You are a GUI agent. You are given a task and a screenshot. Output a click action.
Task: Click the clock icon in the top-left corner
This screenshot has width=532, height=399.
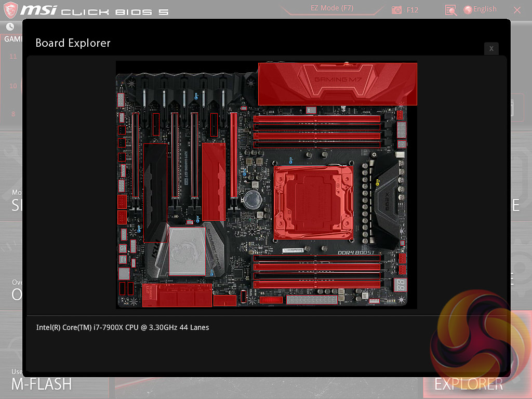[10, 26]
